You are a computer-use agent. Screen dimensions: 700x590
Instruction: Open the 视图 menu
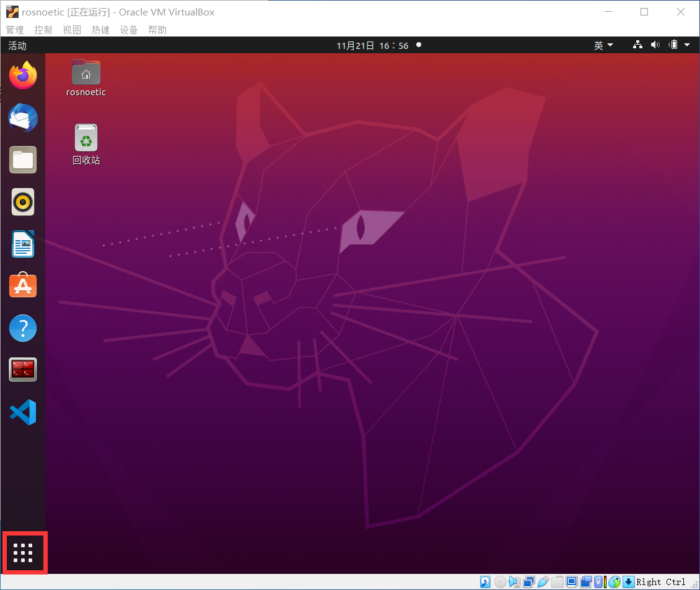coord(72,30)
